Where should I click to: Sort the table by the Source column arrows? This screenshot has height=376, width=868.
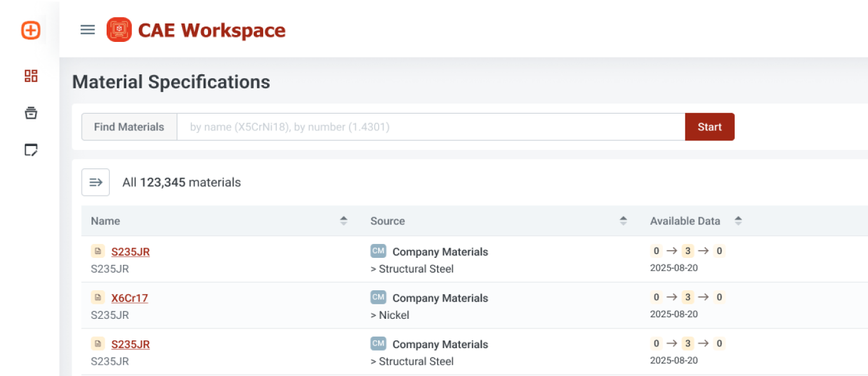coord(623,221)
